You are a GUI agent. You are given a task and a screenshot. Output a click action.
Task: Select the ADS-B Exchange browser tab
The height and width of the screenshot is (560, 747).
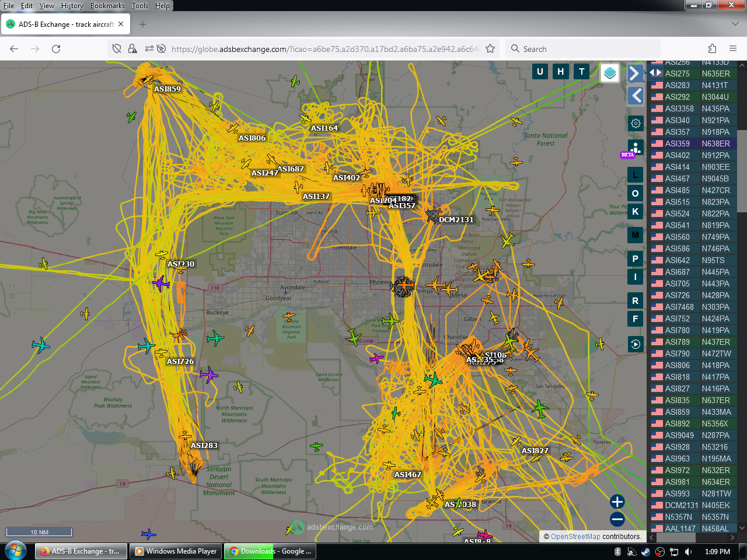[x=65, y=24]
